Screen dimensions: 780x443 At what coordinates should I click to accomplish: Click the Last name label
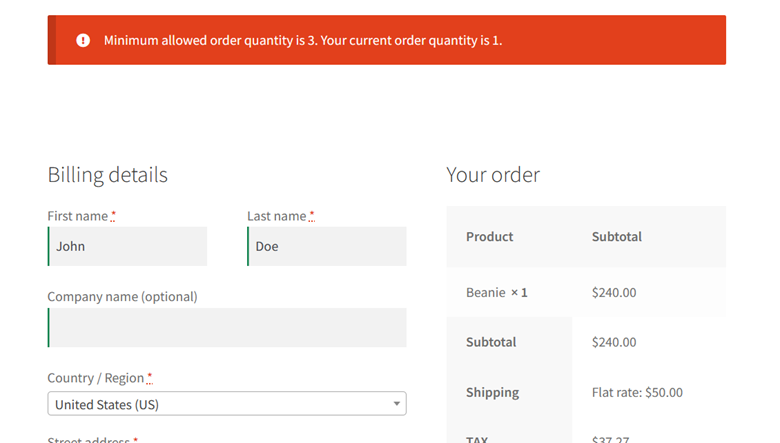[277, 216]
